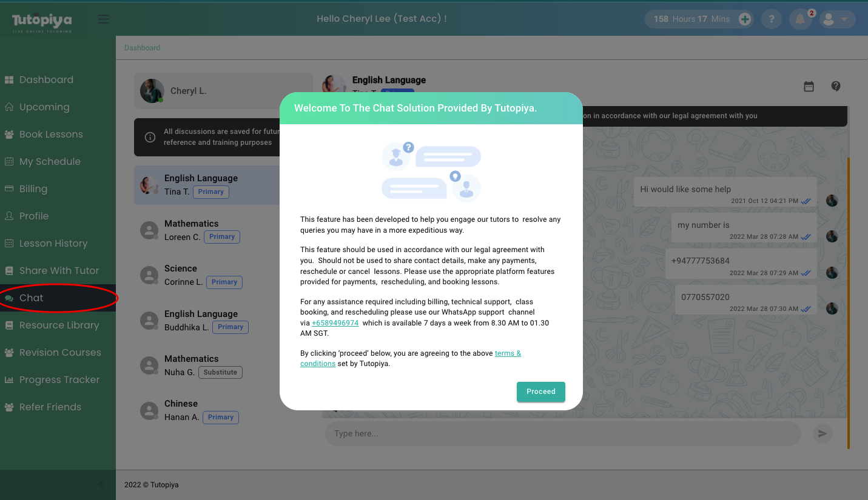This screenshot has width=868, height=500.
Task: Click the hamburger menu icon
Action: (x=104, y=19)
